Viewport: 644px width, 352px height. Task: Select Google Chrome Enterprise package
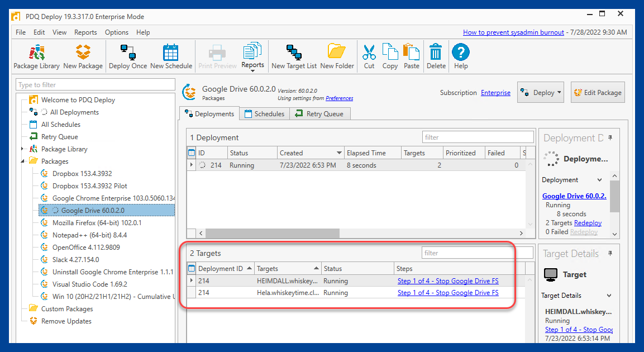click(x=113, y=198)
